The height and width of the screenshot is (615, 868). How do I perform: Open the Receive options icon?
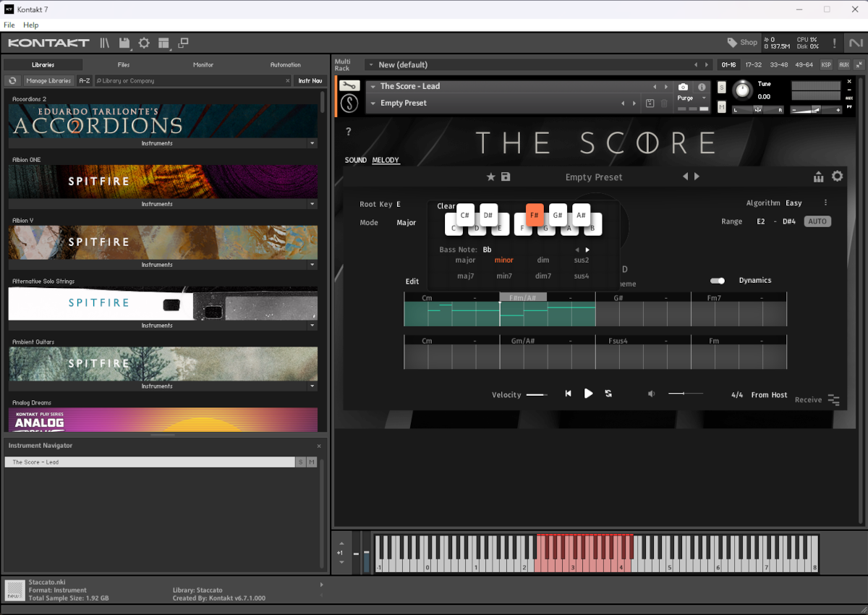pyautogui.click(x=834, y=399)
